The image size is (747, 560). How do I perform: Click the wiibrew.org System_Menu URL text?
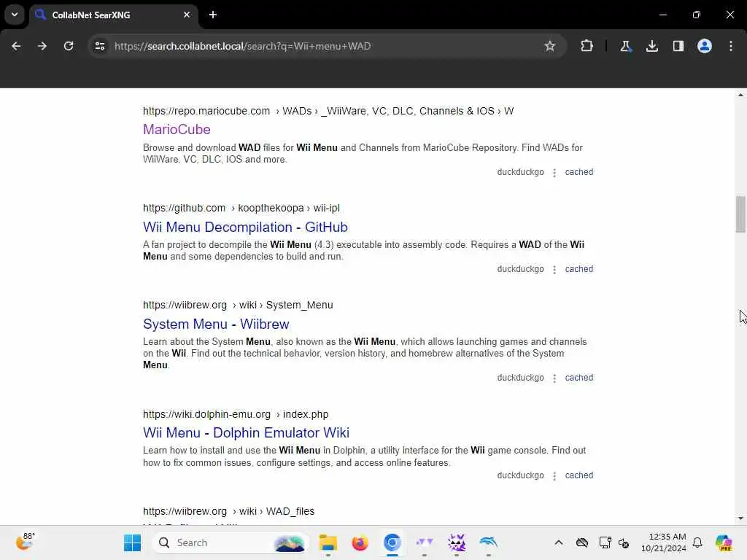coord(238,305)
